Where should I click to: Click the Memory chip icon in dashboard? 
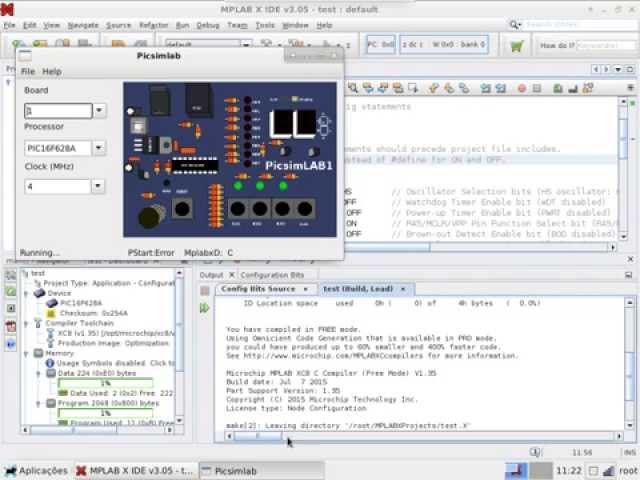(38, 353)
